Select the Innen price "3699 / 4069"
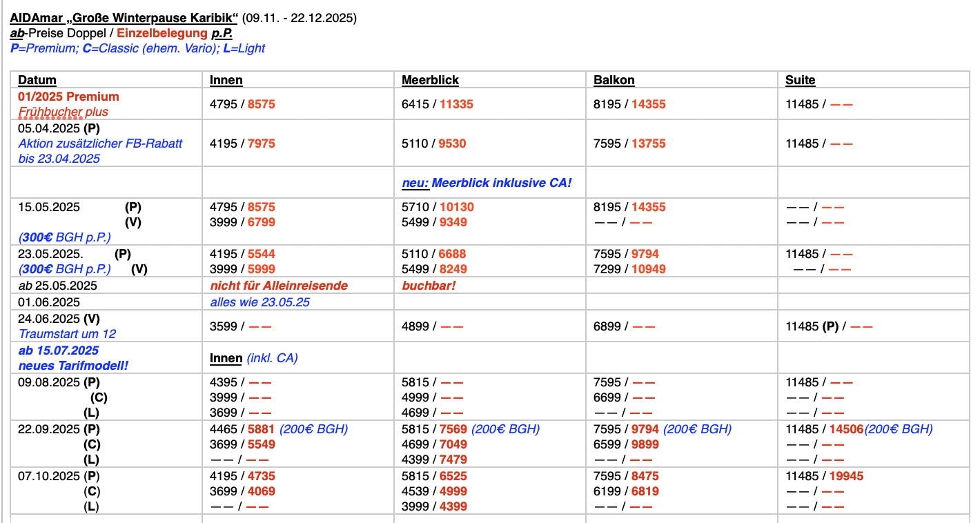The width and height of the screenshot is (980, 523). click(x=242, y=491)
